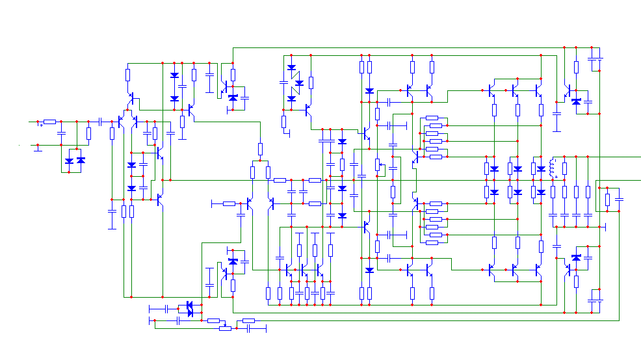Select the stacked double-diode symbol near bottom capacitors
Image resolution: width=641 pixels, height=364 pixels.
190,309
